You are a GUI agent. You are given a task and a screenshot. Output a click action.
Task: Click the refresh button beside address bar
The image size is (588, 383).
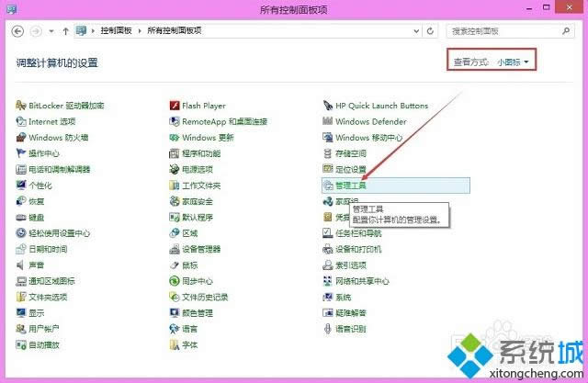click(430, 30)
